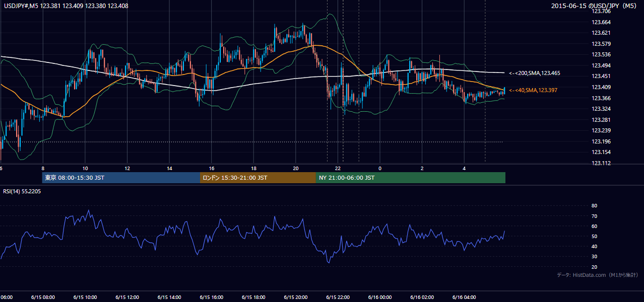The image size is (644, 302).
Task: Select the 40 SMA label 123.397
Action: [x=533, y=90]
